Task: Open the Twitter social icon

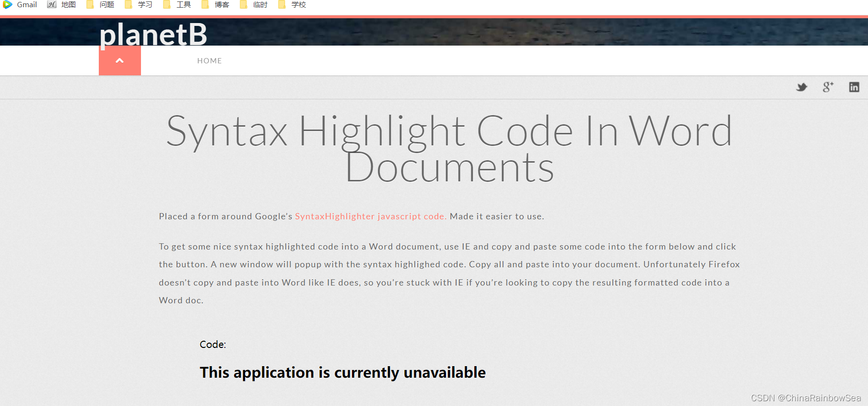Action: [802, 87]
